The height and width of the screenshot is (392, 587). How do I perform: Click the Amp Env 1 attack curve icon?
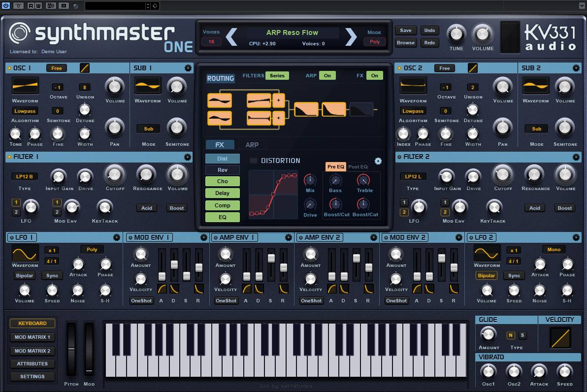tap(247, 289)
